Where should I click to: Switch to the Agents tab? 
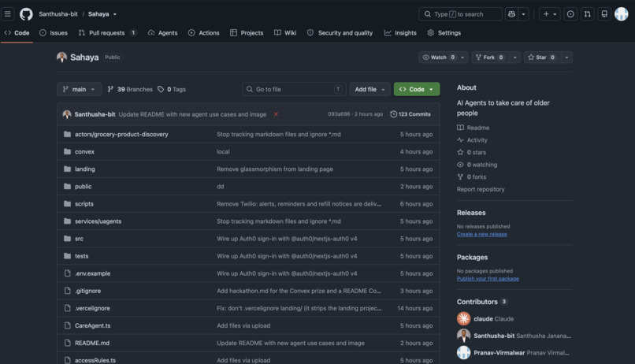(x=162, y=33)
